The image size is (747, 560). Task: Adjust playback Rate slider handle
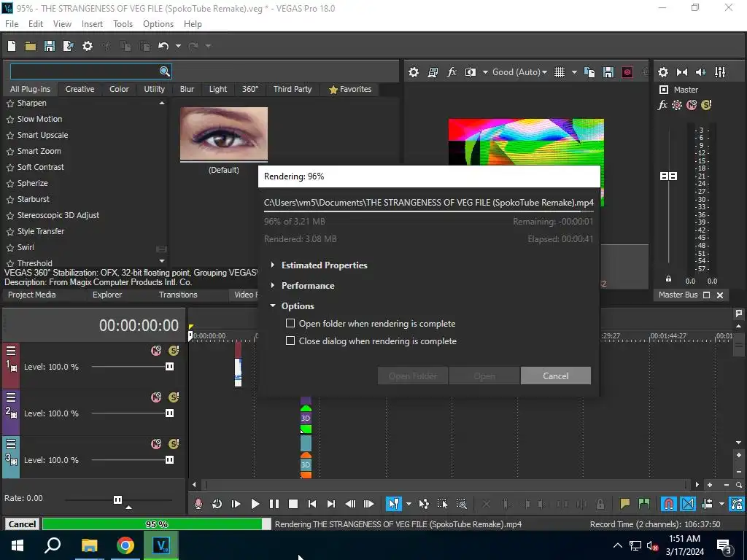117,499
